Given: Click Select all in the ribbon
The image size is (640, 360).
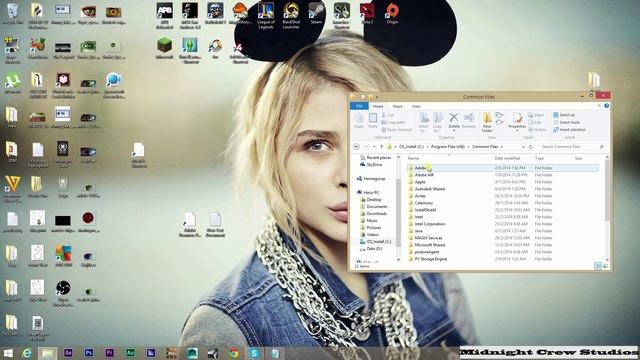Looking at the screenshot, I should tap(564, 115).
